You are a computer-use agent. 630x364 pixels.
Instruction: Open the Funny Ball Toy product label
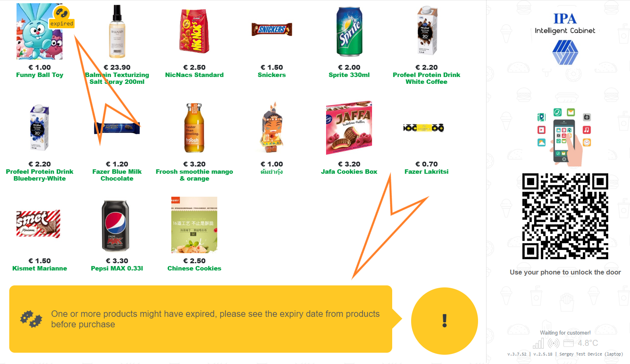tap(40, 75)
